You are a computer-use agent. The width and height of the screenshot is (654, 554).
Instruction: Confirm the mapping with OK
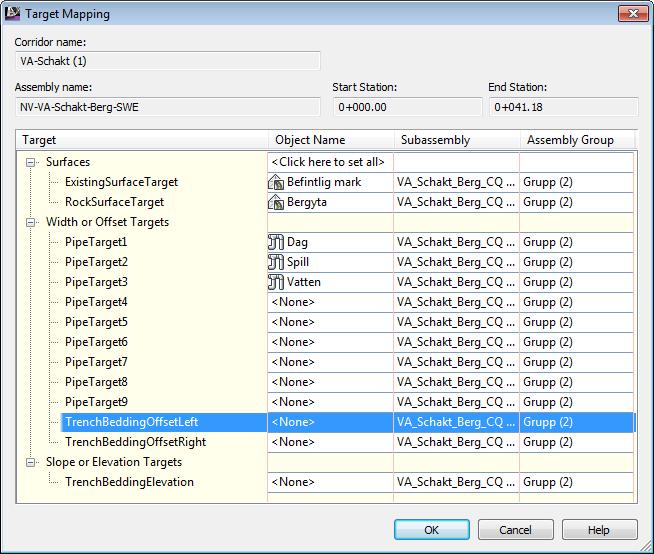(432, 530)
